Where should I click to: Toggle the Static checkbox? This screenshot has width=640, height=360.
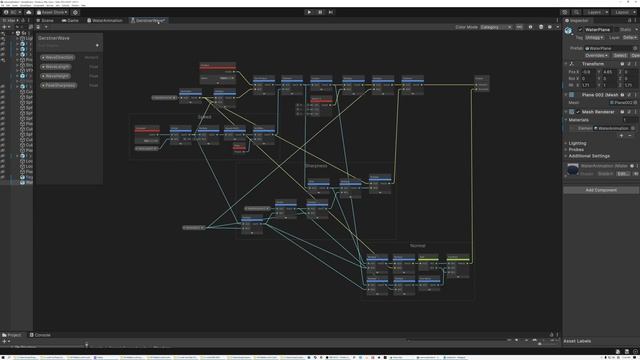click(x=618, y=30)
